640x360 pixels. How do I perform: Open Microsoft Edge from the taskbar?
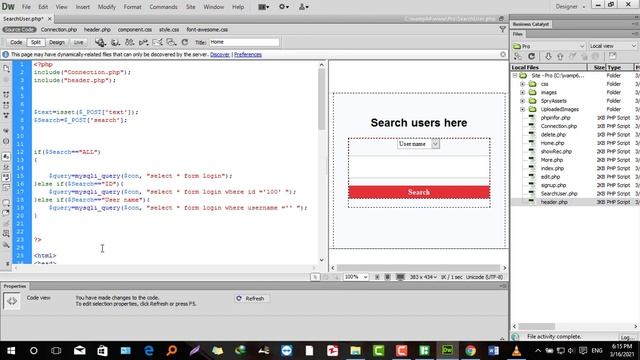coord(149,350)
